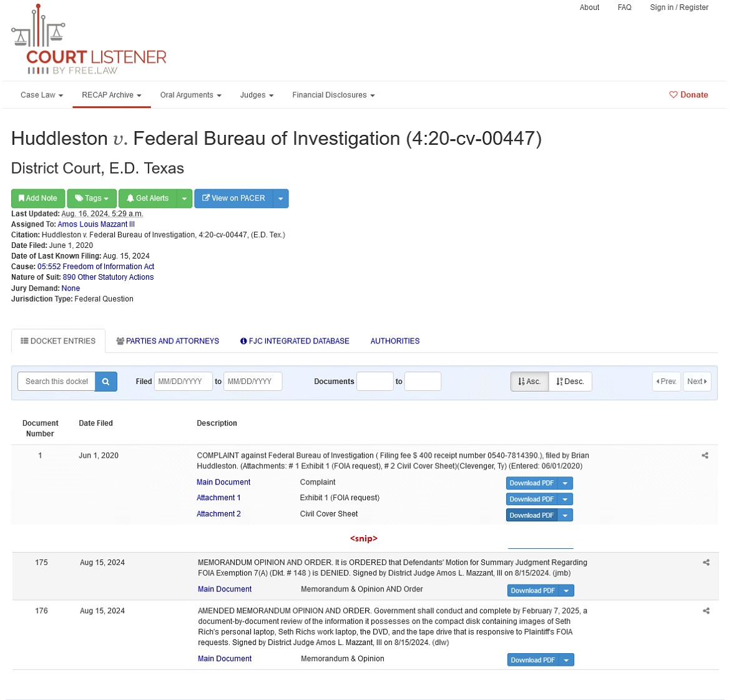Expand the View on PACER caret dropdown
Image resolution: width=729 pixels, height=700 pixels.
coord(280,198)
